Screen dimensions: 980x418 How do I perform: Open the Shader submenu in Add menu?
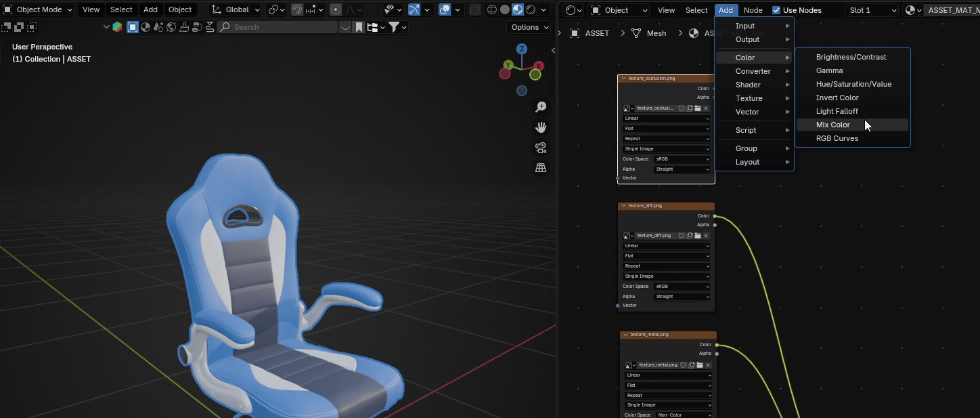coord(748,85)
